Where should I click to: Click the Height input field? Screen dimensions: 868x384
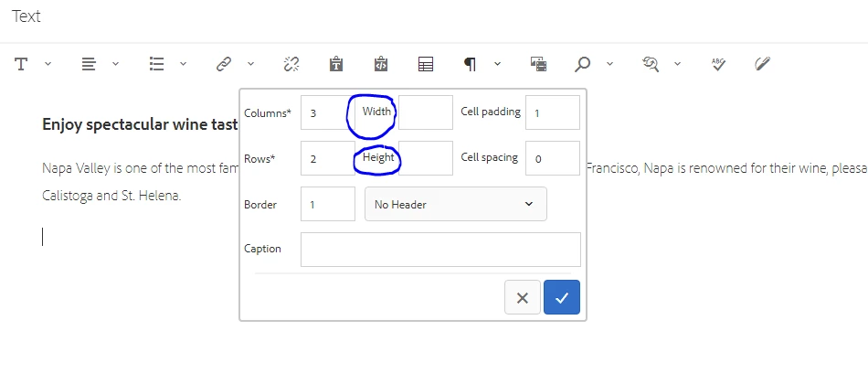click(x=426, y=158)
